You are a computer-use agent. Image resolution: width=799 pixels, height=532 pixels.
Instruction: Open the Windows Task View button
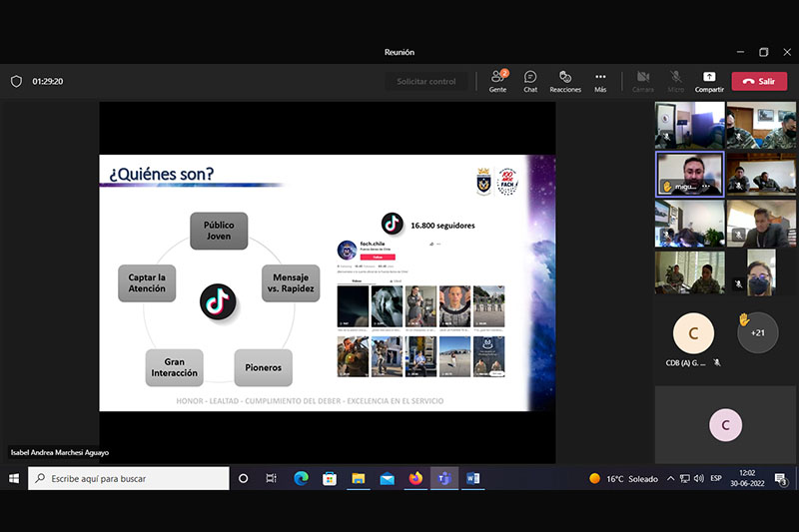pyautogui.click(x=271, y=478)
